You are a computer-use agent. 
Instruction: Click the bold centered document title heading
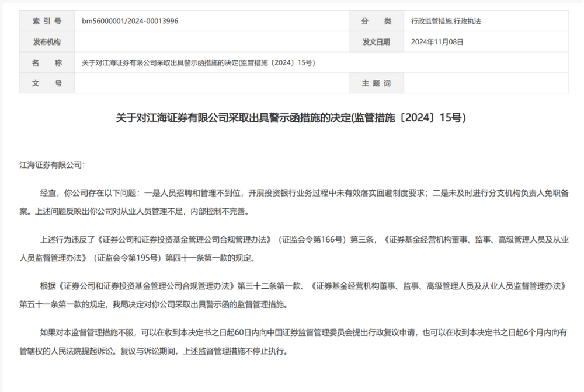click(x=291, y=118)
